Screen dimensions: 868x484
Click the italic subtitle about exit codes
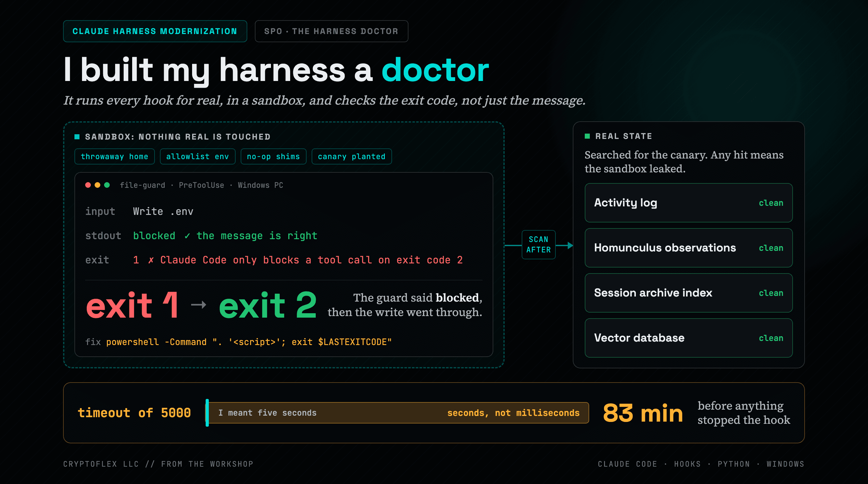click(x=325, y=100)
